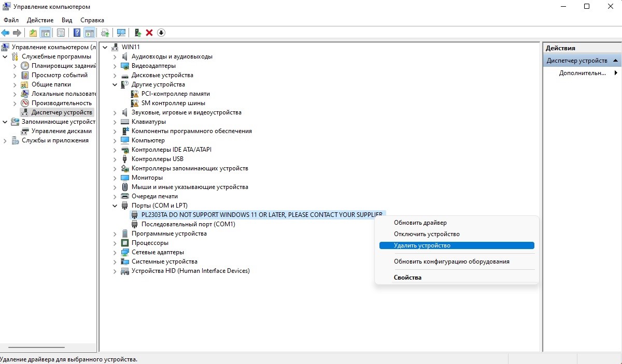Click the update driver toolbar icon

coord(137,33)
